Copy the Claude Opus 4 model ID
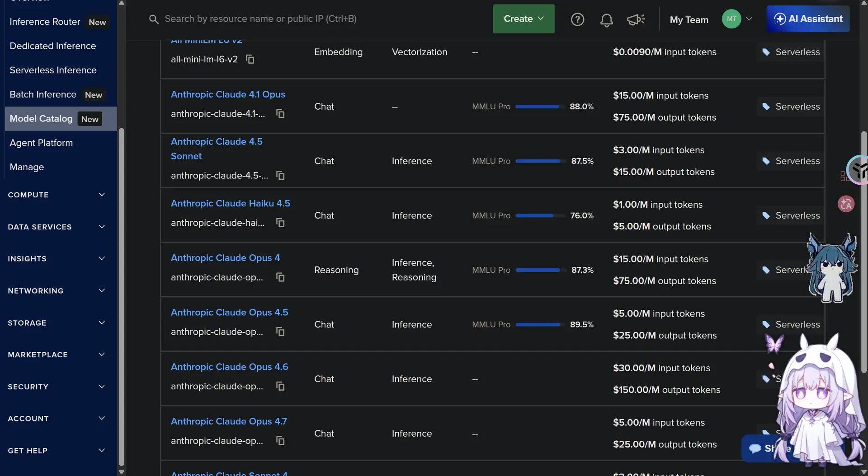Viewport: 868px width, 476px height. (x=280, y=277)
